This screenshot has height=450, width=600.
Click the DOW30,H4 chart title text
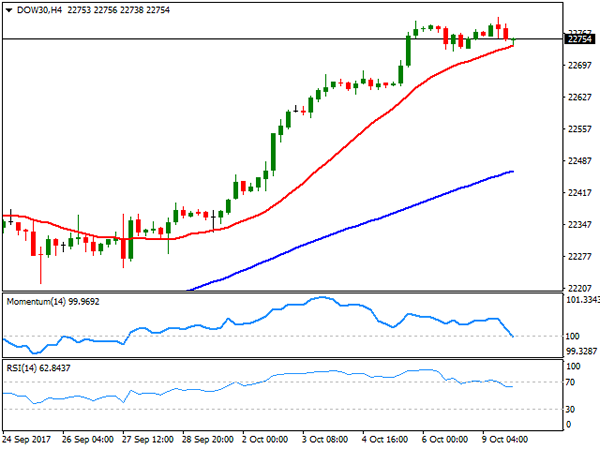39,10
